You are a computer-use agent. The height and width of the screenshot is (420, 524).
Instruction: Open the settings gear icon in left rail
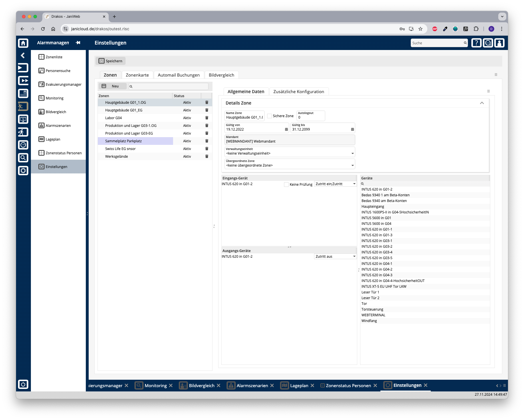click(23, 171)
